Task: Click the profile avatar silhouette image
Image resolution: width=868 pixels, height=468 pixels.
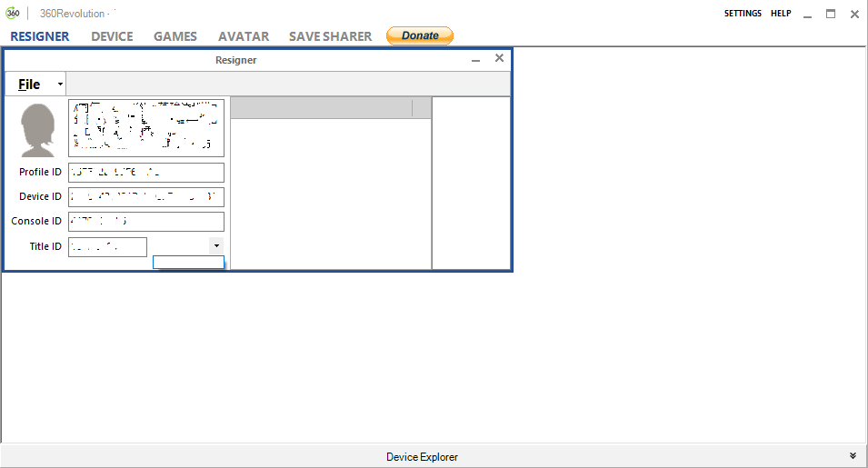Action: (x=37, y=129)
